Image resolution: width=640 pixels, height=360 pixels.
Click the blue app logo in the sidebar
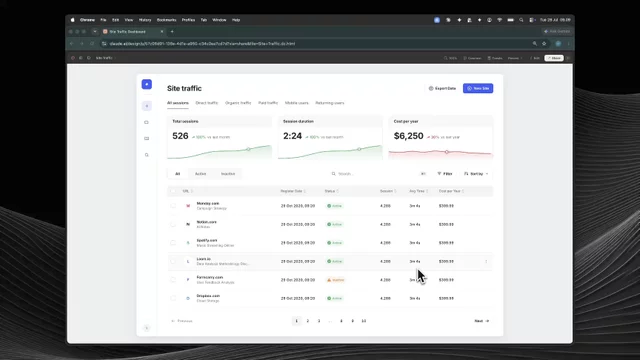147,84
